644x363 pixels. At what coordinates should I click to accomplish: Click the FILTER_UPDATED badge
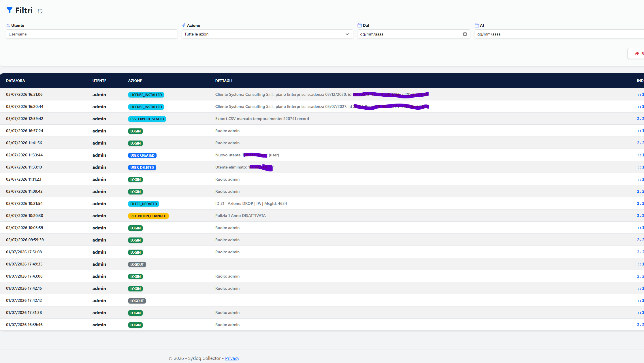tap(144, 204)
